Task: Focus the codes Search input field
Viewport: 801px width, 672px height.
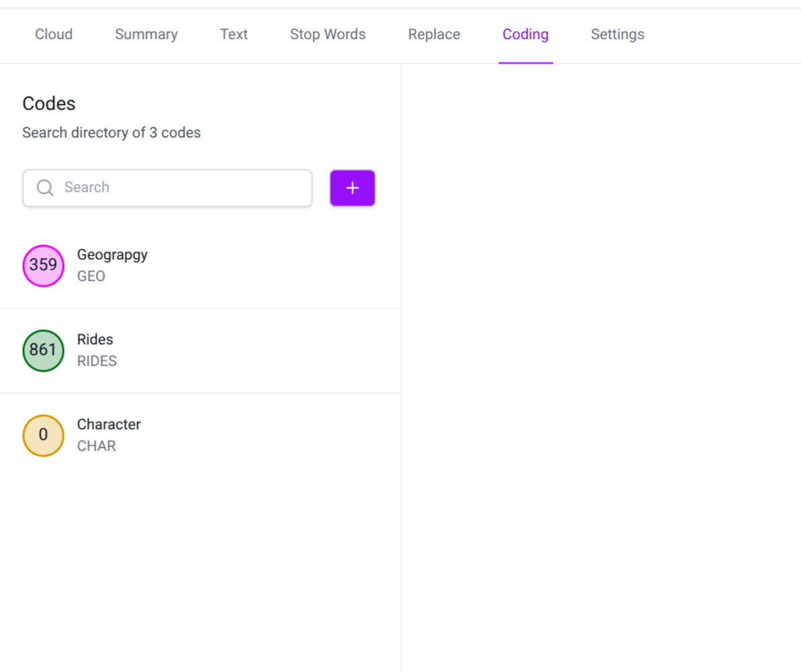Action: tap(168, 188)
